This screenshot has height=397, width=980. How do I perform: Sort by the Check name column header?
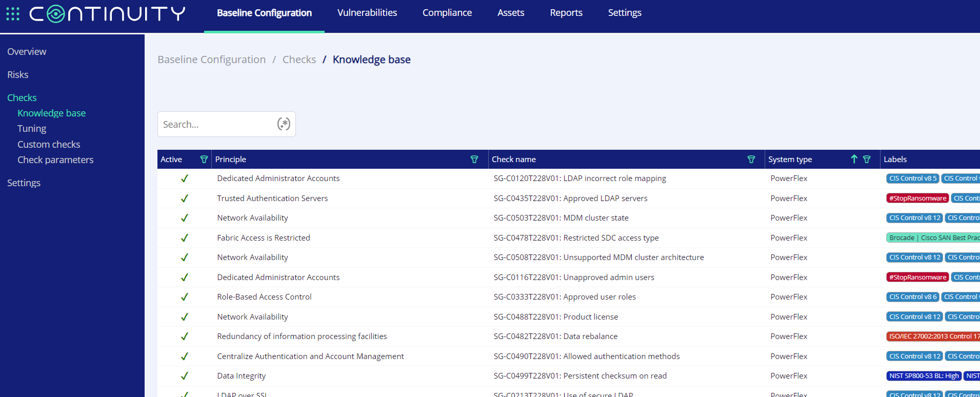click(514, 160)
